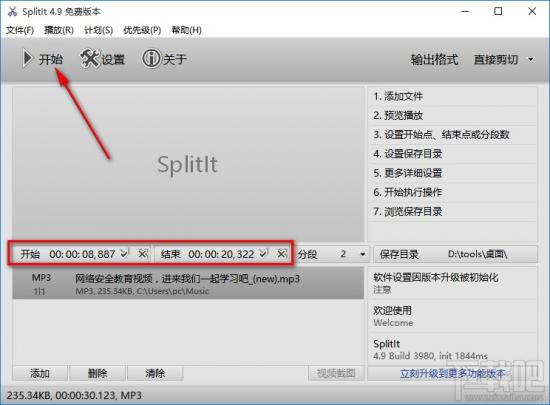Open the 播放(R) menu
Screen dimensions: 550x405
[x=59, y=30]
